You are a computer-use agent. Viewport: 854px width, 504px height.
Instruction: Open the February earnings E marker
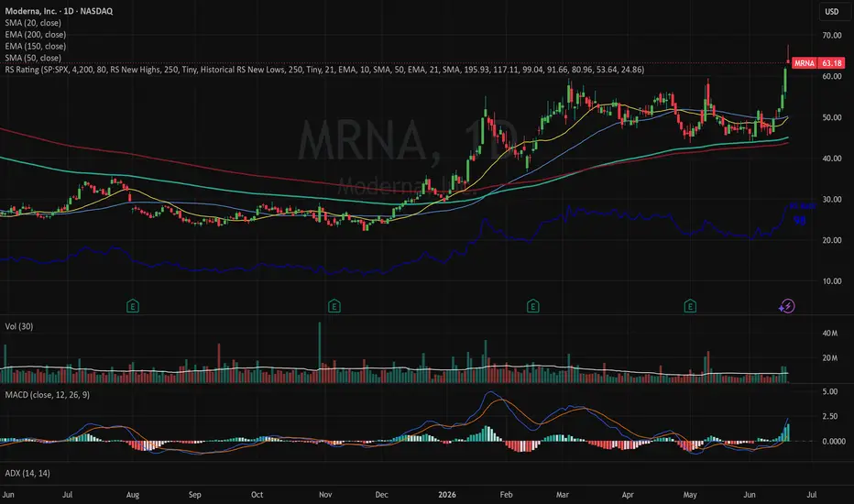point(532,306)
